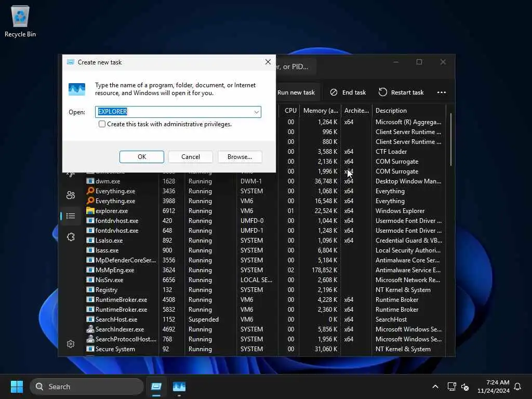Open the three-dots more options menu
532x399 pixels.
[x=442, y=92]
